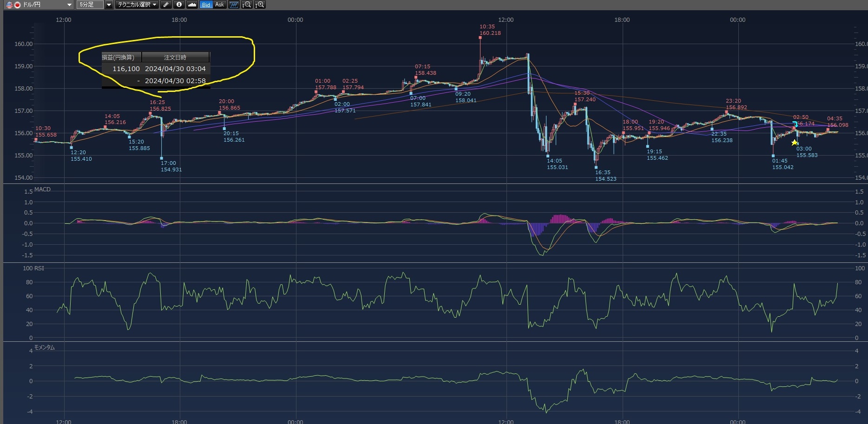Zoom in the chart vertically
The width and height of the screenshot is (868, 424).
tap(260, 5)
